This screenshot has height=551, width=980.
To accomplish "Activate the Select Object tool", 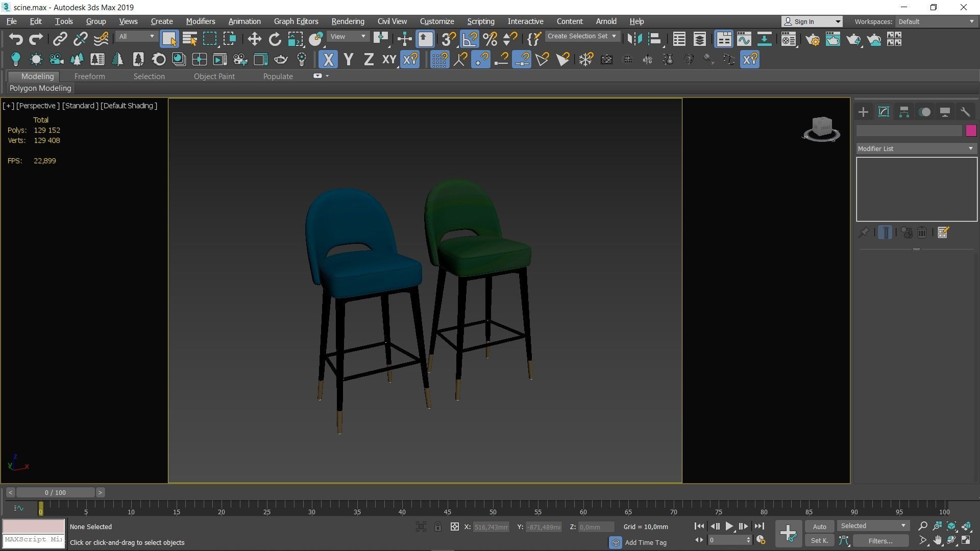I will 169,39.
